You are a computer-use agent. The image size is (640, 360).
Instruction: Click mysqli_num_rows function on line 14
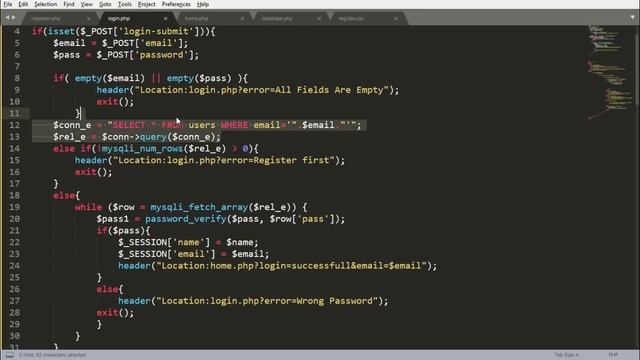[x=142, y=149]
